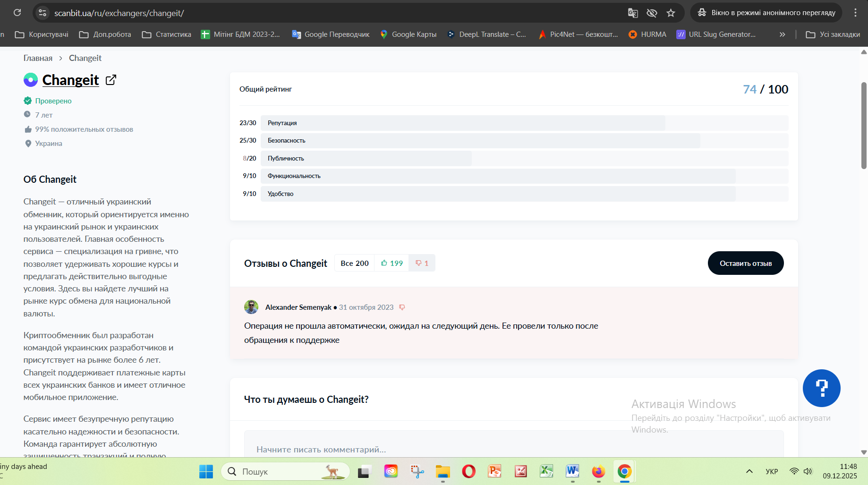Image resolution: width=868 pixels, height=485 pixels.
Task: Open the Changeit title link
Action: pyautogui.click(x=70, y=80)
